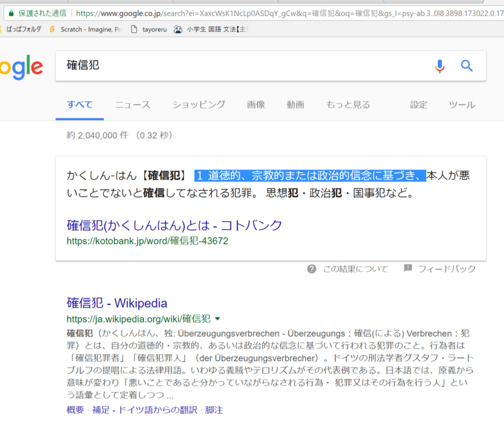
Task: Click the 小学生 国語 bookmark favicon
Action: click(x=178, y=29)
